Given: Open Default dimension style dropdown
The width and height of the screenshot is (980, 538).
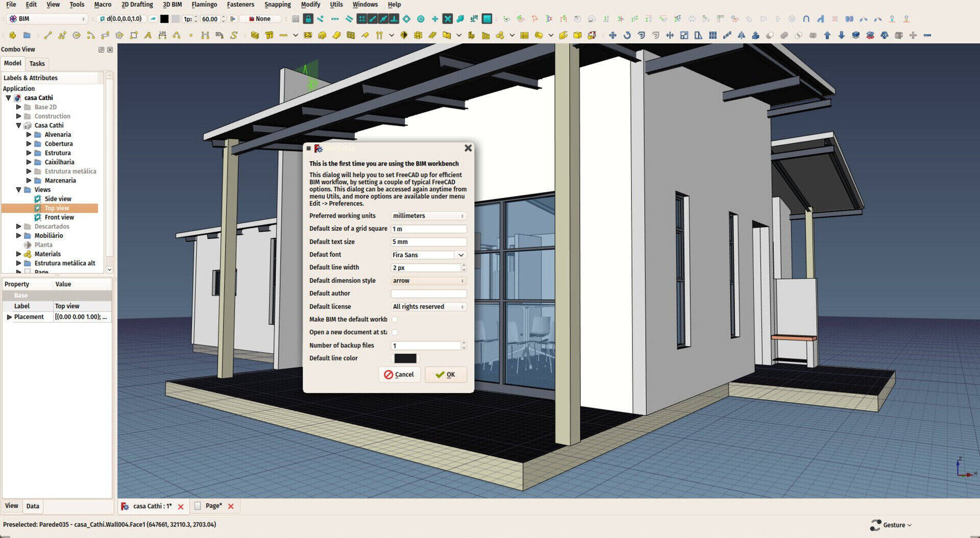Looking at the screenshot, I should [x=428, y=281].
